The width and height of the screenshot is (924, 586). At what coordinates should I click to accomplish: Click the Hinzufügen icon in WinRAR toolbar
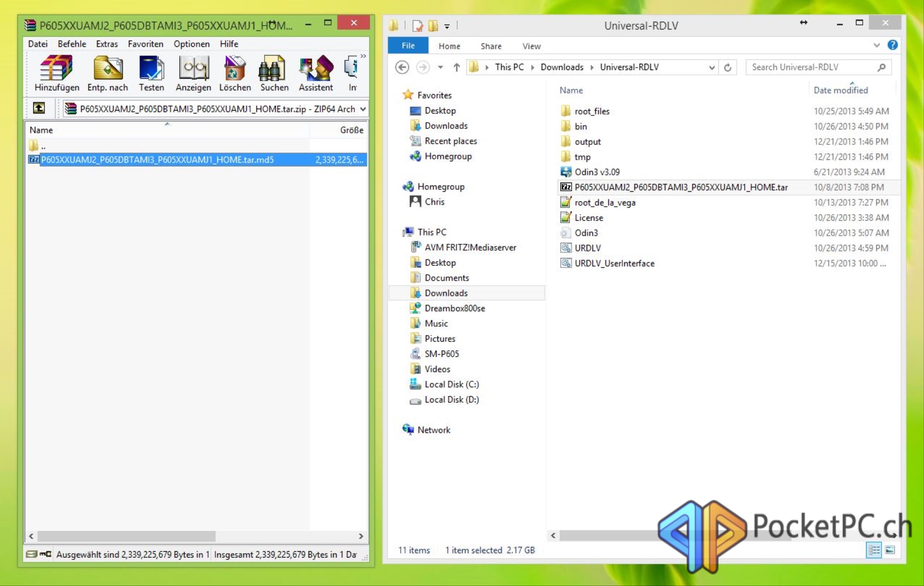click(x=56, y=73)
